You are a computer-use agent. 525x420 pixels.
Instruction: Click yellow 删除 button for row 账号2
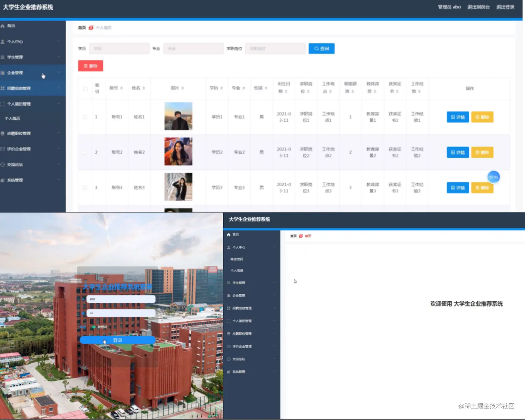point(482,152)
